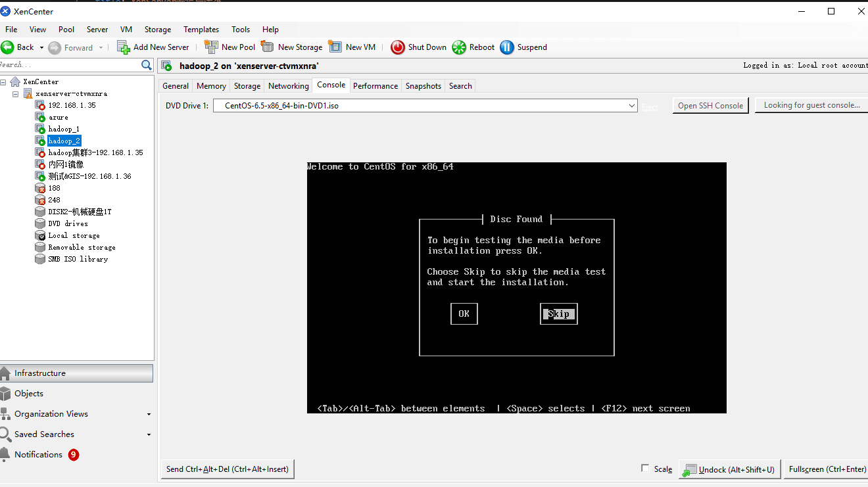Open the Storage menu

tap(157, 30)
